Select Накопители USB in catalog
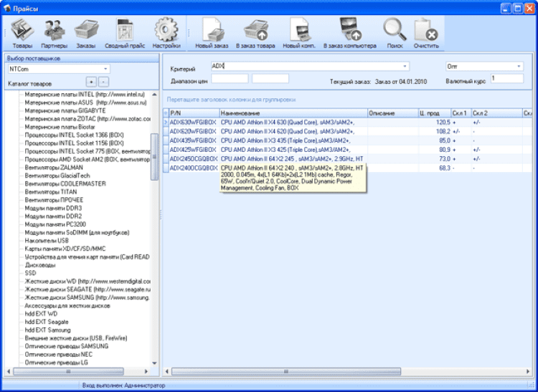 47,241
